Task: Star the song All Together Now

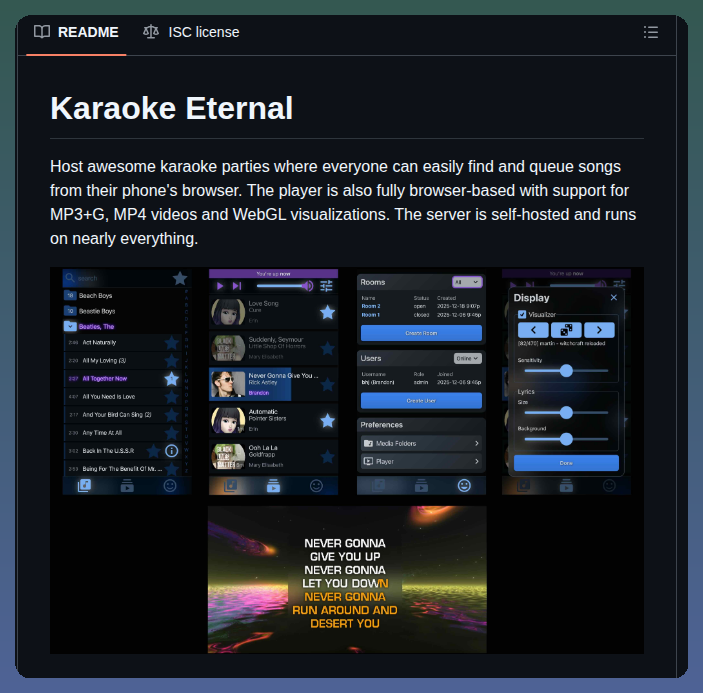Action: click(172, 379)
